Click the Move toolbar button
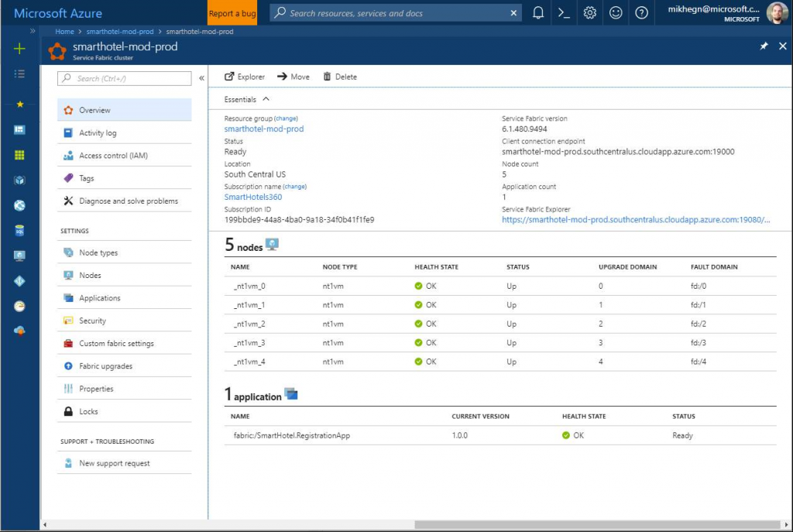Viewport: 793px width, 532px height. [x=294, y=77]
